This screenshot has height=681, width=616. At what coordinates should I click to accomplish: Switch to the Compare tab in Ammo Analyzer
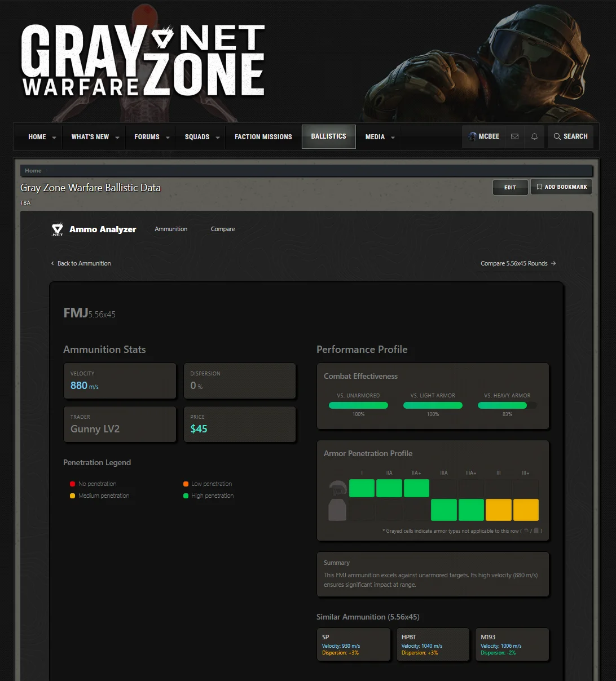pos(223,229)
